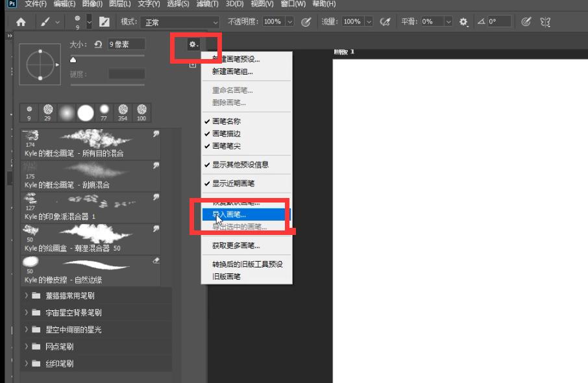Expand the 宇宙星空背景笔刷 brush group
588x383 pixels.
(x=26, y=312)
